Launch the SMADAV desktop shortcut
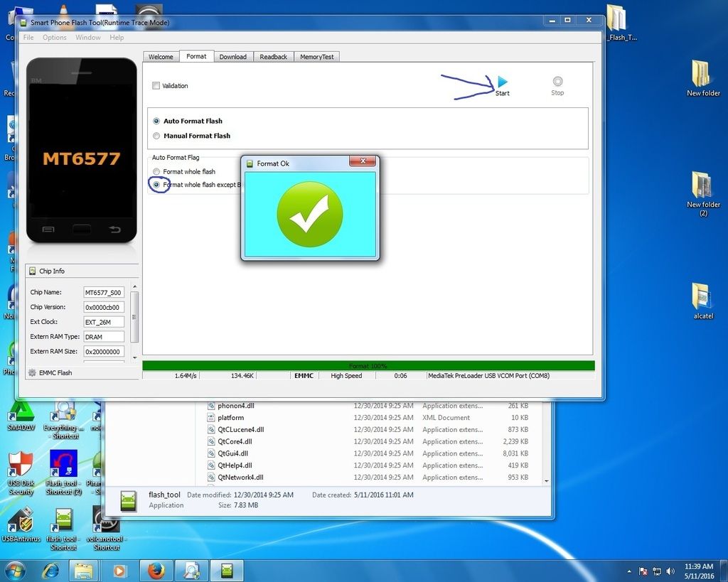Viewport: 728px width, 582px height. 21,413
